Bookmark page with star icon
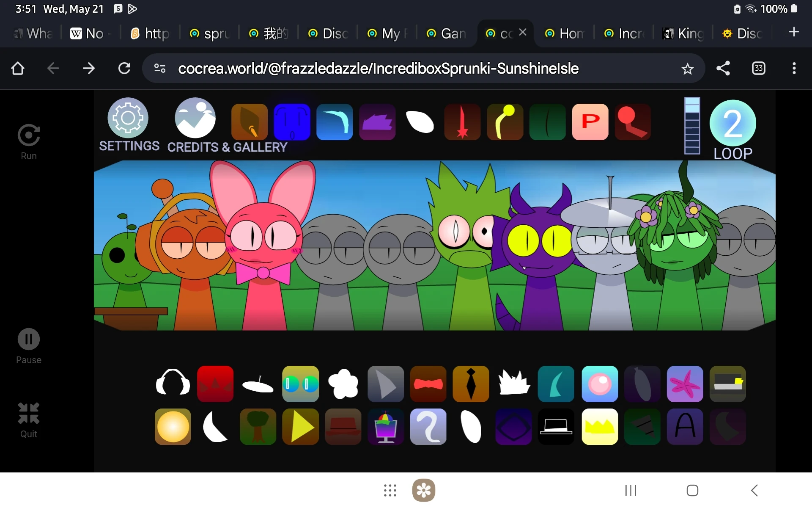This screenshot has height=508, width=812. (687, 69)
